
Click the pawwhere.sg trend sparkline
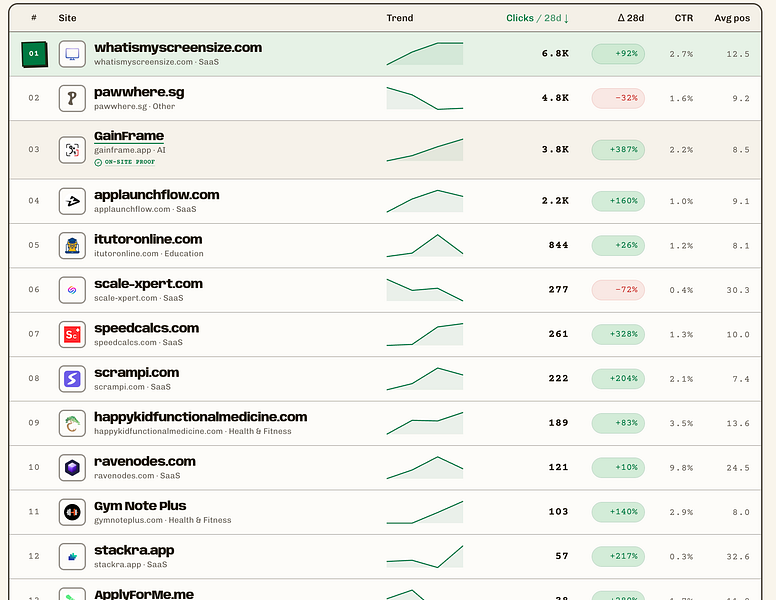click(425, 98)
